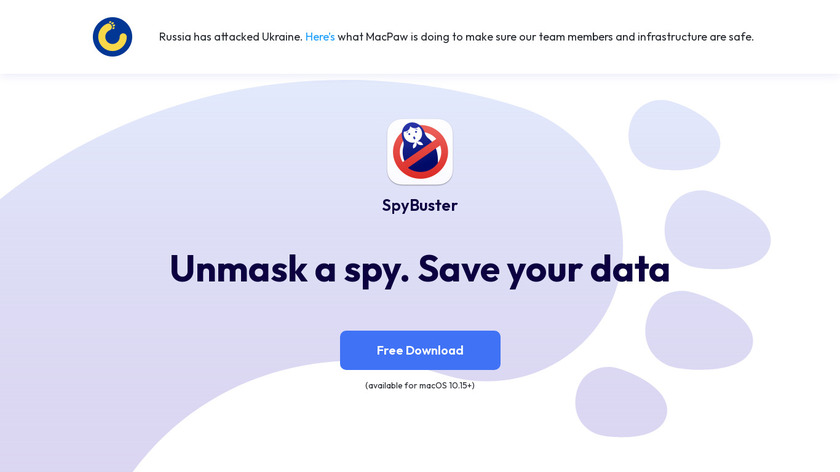Image resolution: width=840 pixels, height=472 pixels.
Task: Click the lowest paw toe shape
Action: coord(621,402)
